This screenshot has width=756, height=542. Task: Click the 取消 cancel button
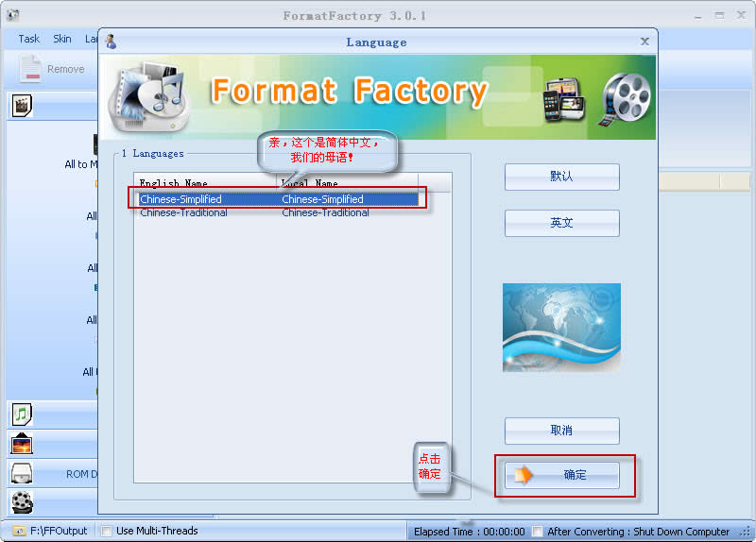562,431
